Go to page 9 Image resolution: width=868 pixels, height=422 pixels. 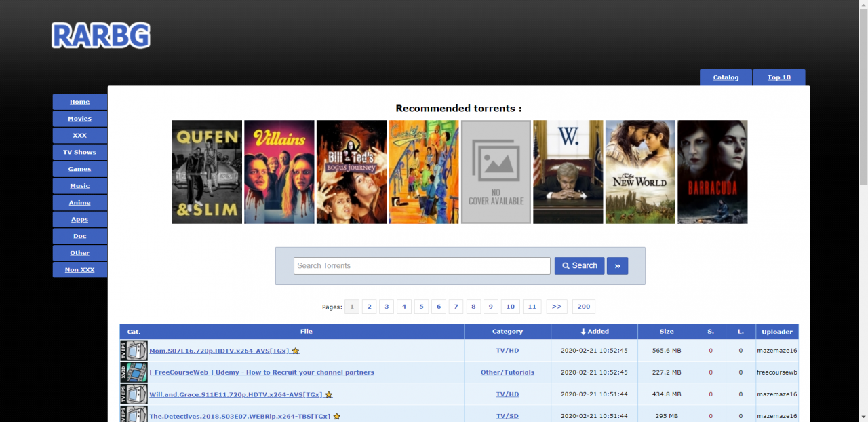pyautogui.click(x=490, y=307)
